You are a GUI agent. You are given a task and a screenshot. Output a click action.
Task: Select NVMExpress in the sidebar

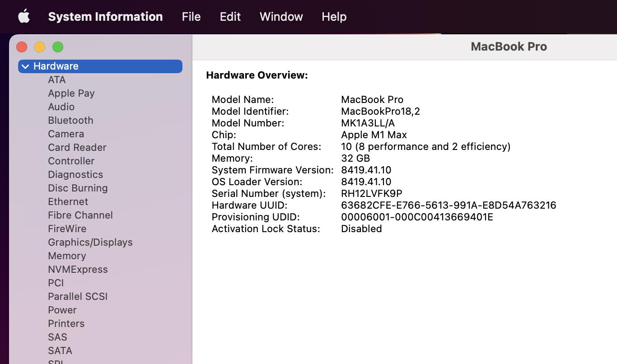78,269
